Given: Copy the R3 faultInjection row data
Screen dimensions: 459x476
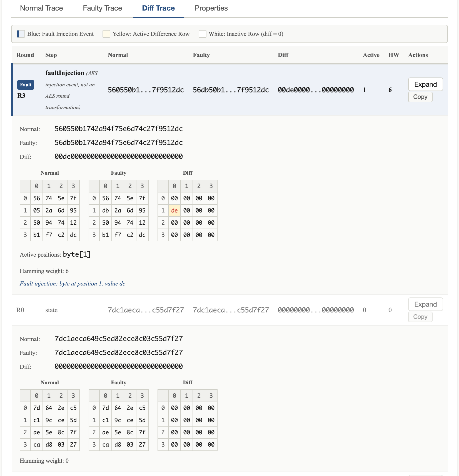Looking at the screenshot, I should (x=420, y=97).
